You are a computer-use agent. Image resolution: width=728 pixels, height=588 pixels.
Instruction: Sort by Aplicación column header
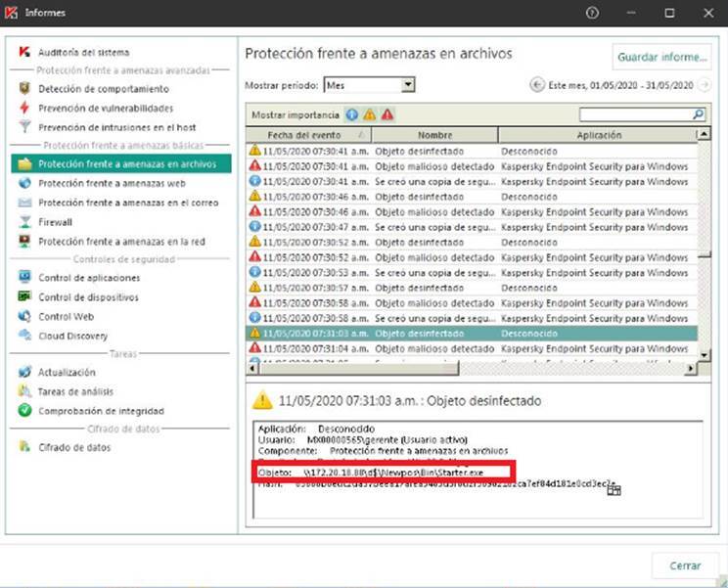[598, 135]
